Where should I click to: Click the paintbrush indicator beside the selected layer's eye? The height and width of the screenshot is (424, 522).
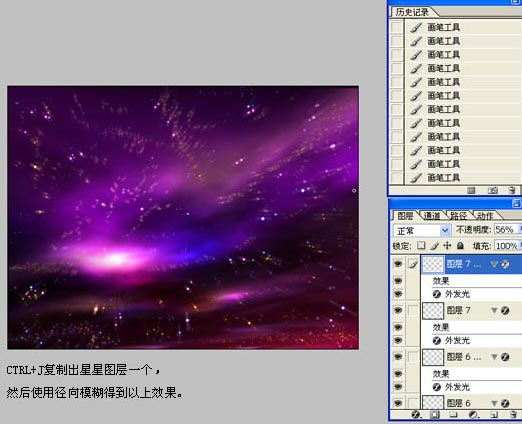click(x=413, y=264)
